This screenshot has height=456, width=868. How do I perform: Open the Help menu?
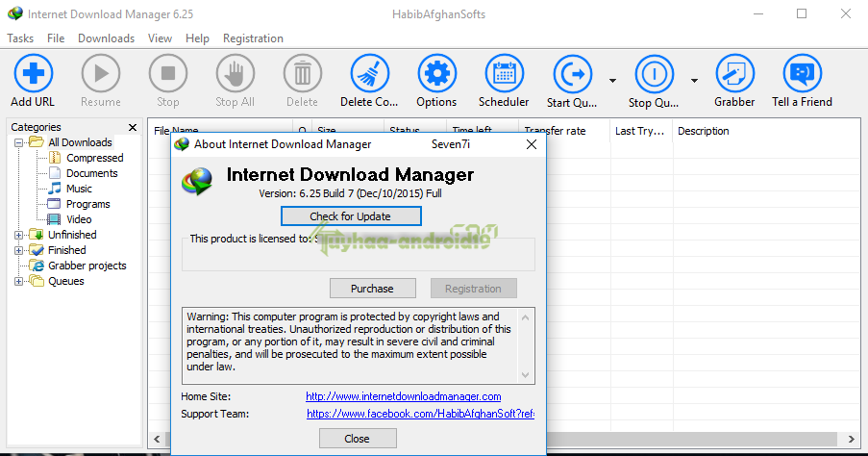197,38
